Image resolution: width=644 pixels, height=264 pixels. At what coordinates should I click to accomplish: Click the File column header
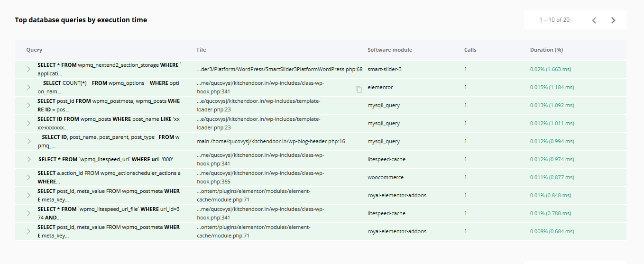coord(202,50)
